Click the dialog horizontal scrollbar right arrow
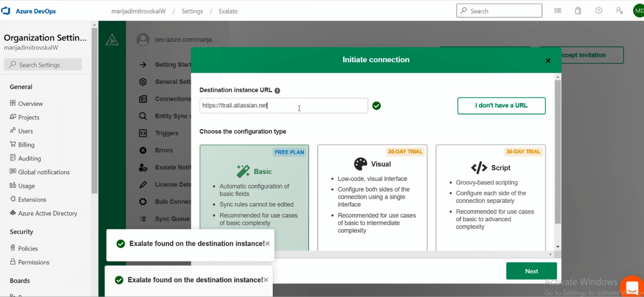This screenshot has width=644, height=297. (550, 255)
